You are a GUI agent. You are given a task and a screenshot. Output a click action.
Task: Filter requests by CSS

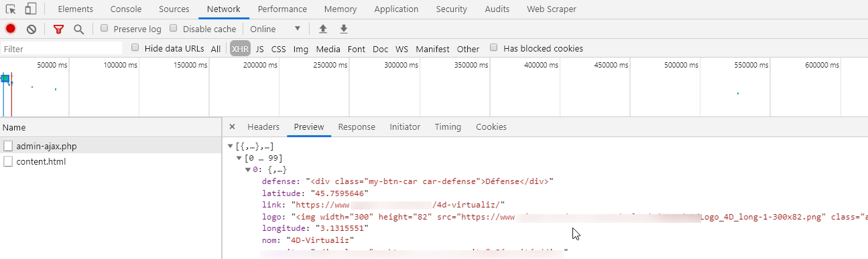(278, 49)
